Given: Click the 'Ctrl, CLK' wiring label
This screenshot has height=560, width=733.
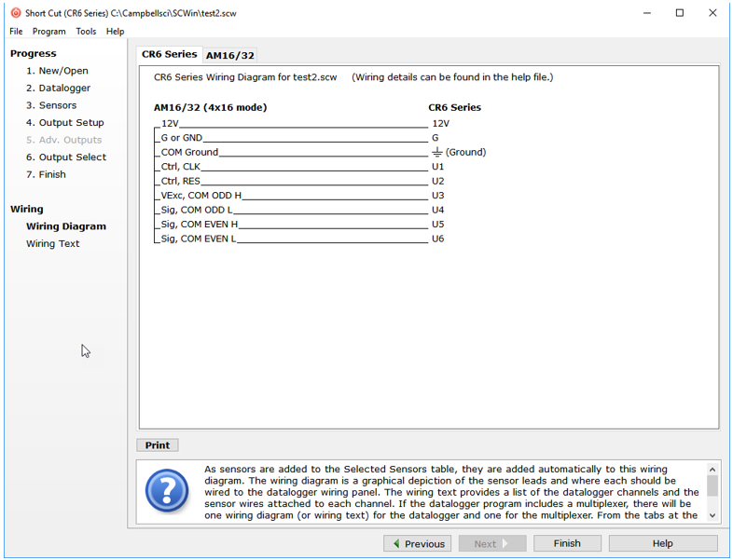Looking at the screenshot, I should click(x=180, y=166).
